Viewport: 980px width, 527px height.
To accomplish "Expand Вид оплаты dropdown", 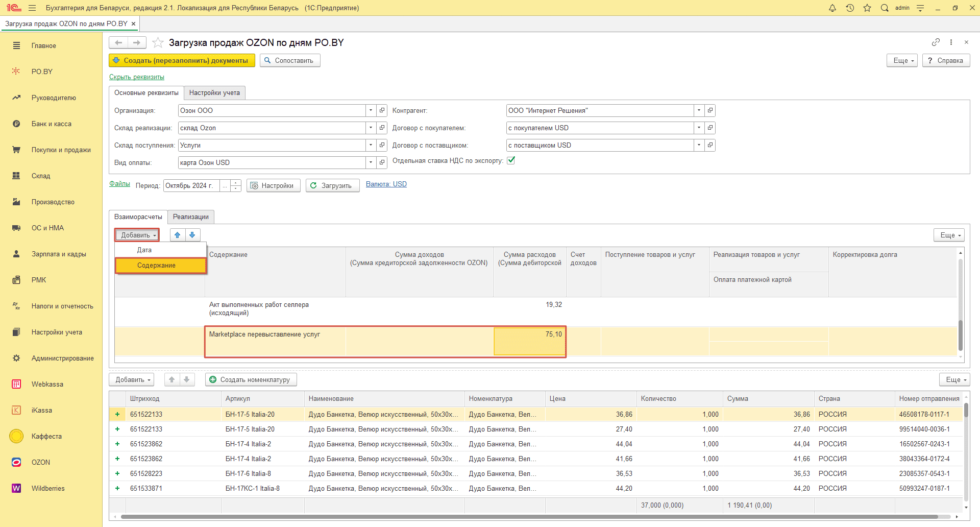I will pyautogui.click(x=371, y=162).
